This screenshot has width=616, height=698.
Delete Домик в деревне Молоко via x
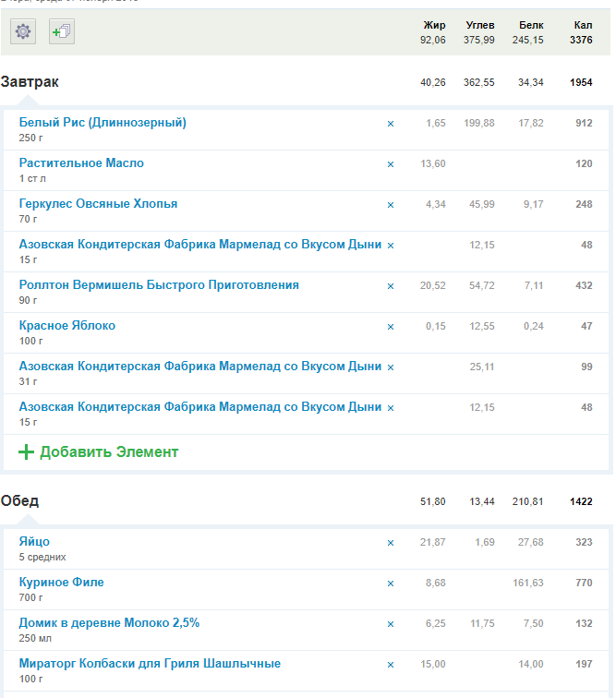[x=390, y=624]
